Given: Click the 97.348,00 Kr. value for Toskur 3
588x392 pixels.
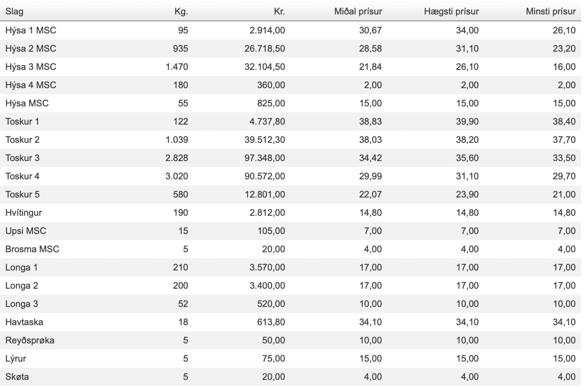Looking at the screenshot, I should click(265, 158).
